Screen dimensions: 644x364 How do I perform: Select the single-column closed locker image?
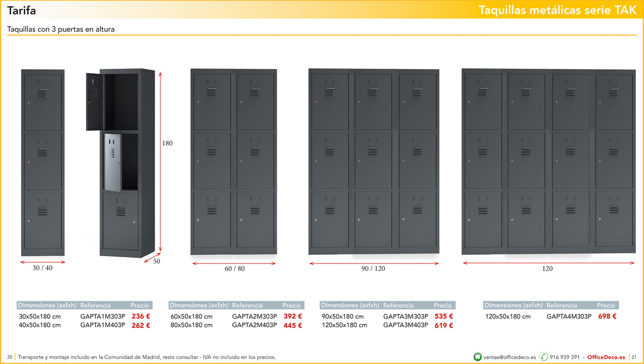point(43,162)
